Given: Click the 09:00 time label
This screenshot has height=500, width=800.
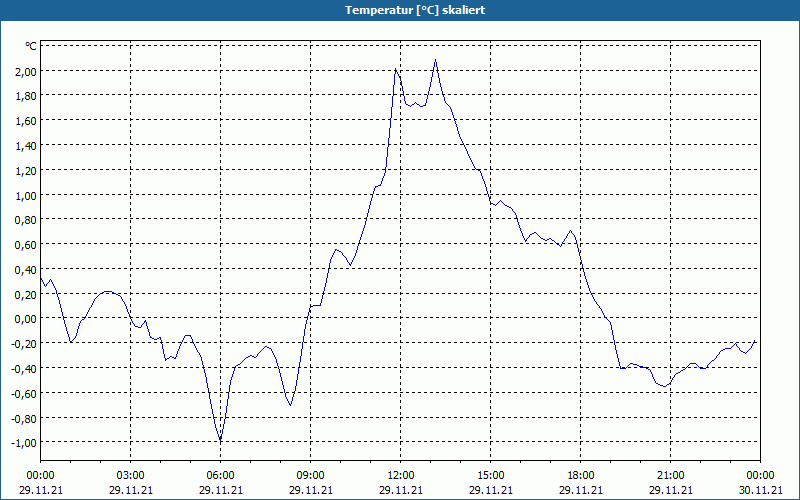Looking at the screenshot, I should (x=310, y=476).
